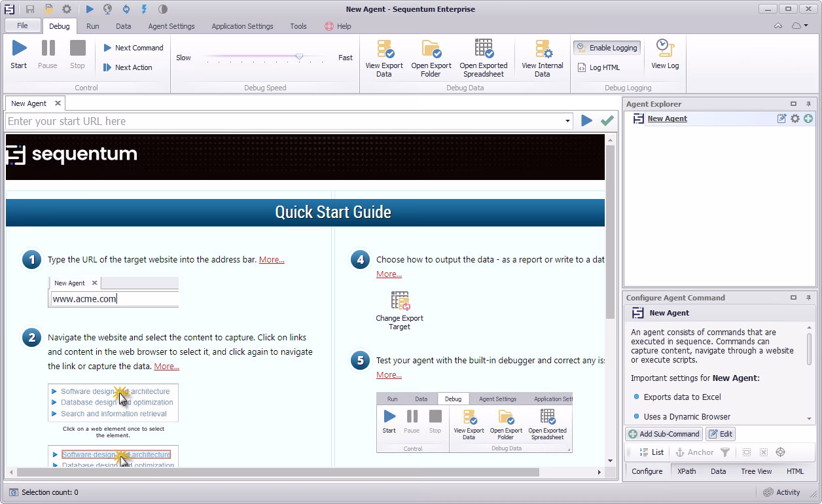Maximize the Agent Explorer panel

[794, 104]
